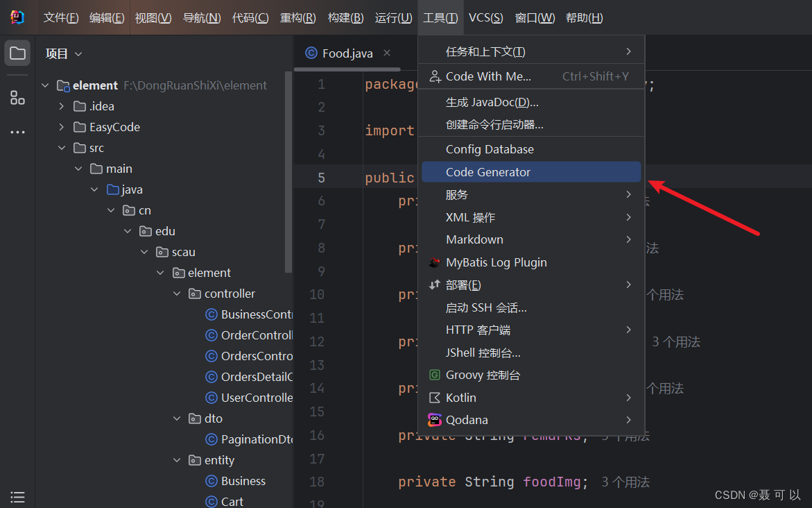Click the element project module icon
This screenshot has height=508, width=812.
pyautogui.click(x=63, y=85)
